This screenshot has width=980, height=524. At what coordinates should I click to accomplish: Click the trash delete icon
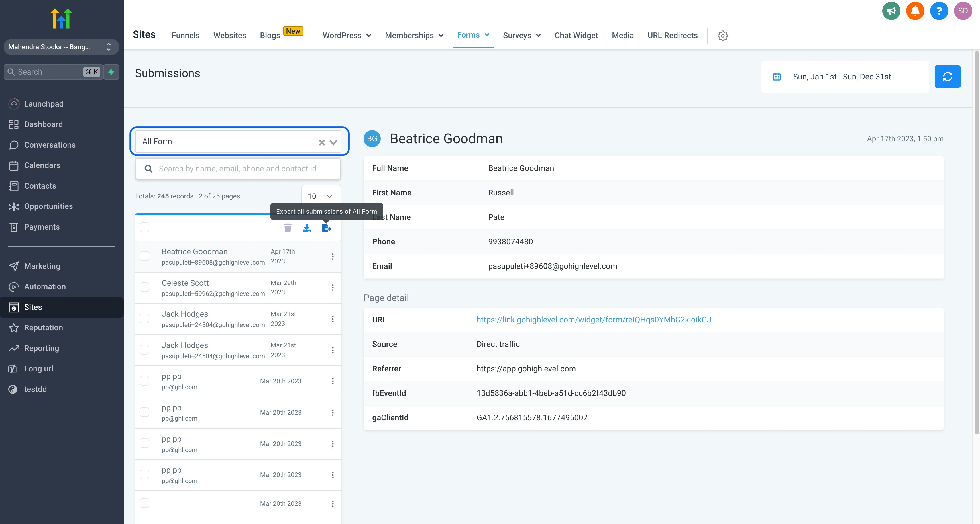pyautogui.click(x=288, y=228)
